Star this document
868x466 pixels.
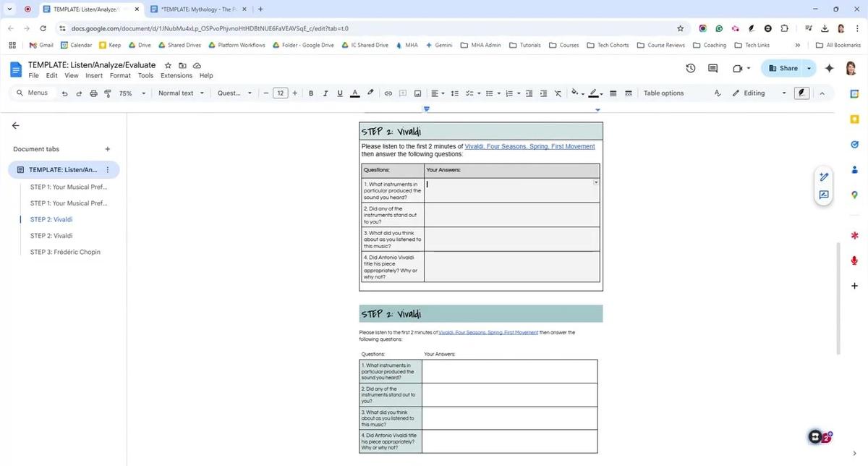(168, 65)
